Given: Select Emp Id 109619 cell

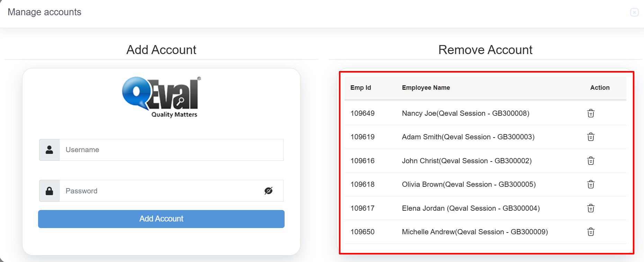Looking at the screenshot, I should coord(363,137).
